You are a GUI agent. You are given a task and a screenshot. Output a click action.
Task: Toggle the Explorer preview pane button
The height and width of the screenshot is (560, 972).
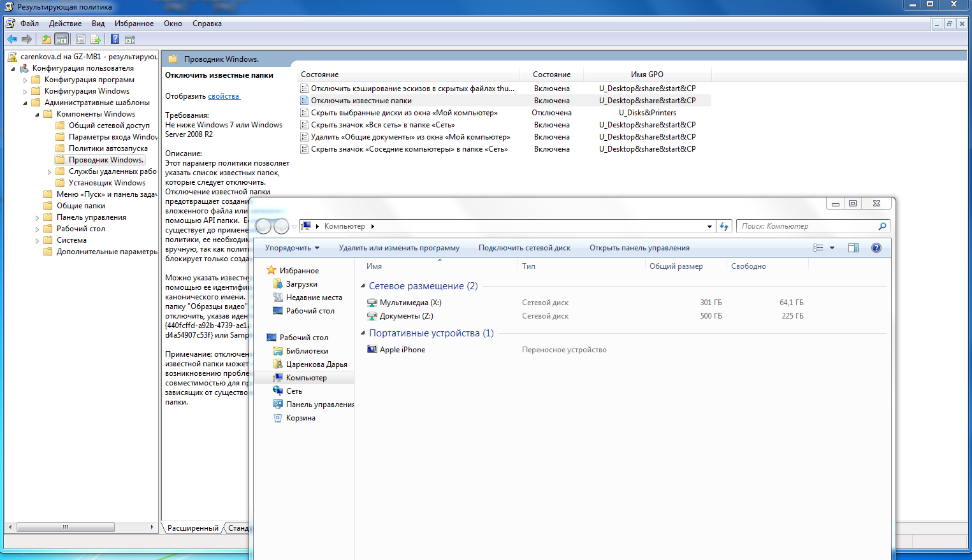tap(853, 248)
